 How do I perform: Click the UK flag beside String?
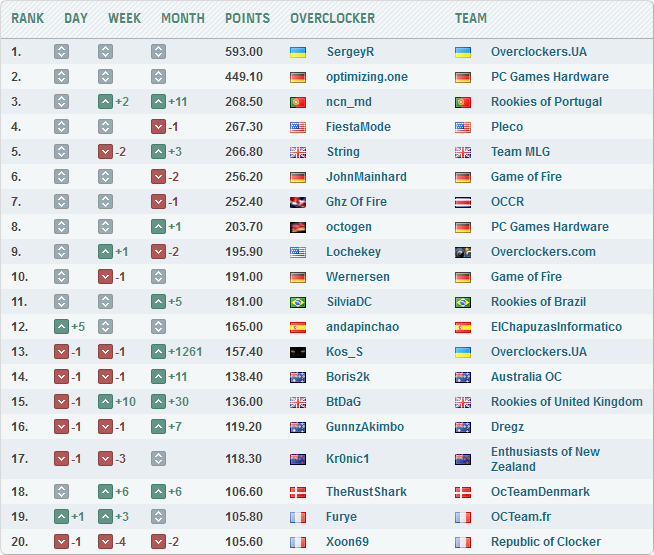(298, 152)
